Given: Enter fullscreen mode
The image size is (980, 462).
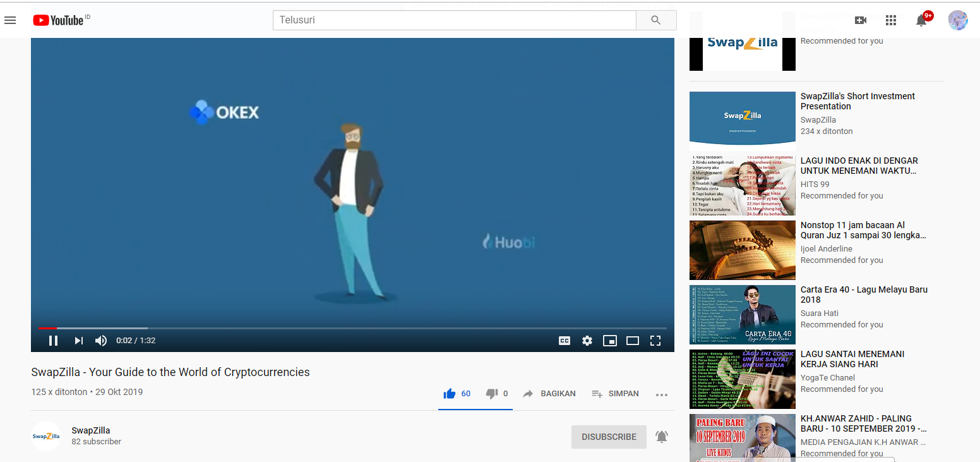Looking at the screenshot, I should [x=655, y=341].
